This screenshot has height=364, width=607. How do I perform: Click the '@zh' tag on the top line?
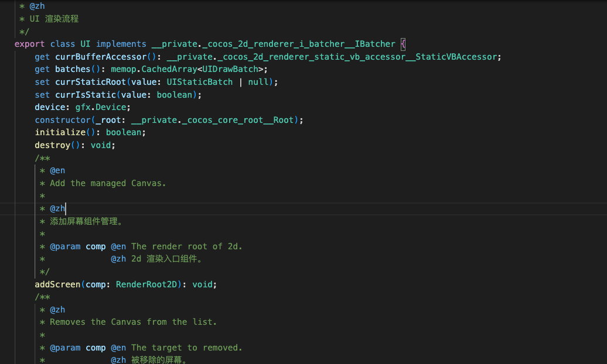[37, 6]
